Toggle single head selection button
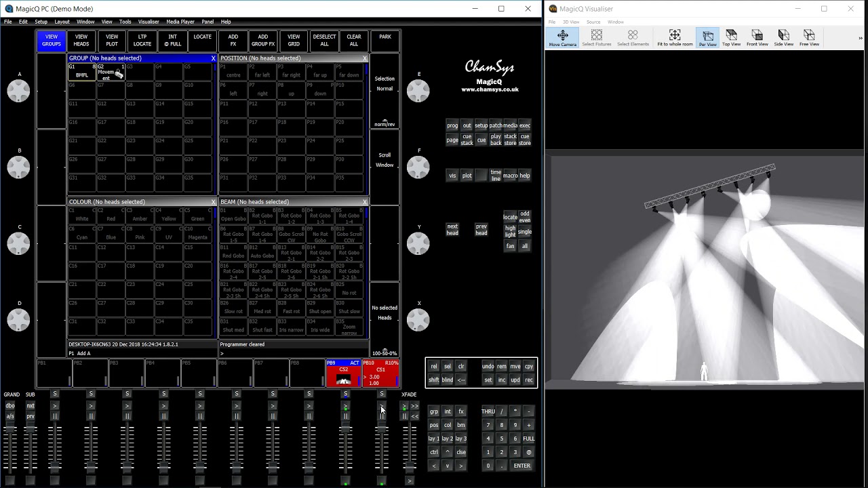Screen dimensions: 868x488 [x=525, y=232]
